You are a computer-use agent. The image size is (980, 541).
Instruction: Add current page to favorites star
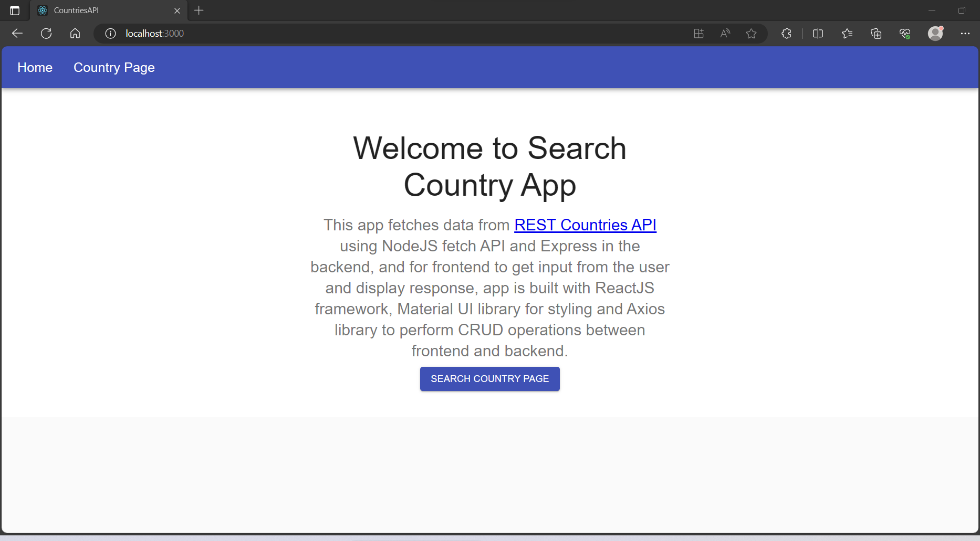751,33
